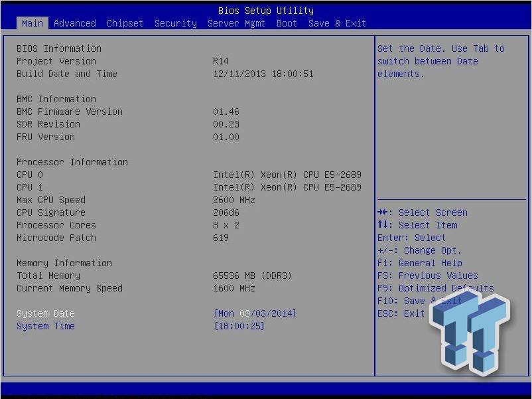Viewport: 532px width, 399px height.
Task: Click the highlighted Main tab
Action: (32, 23)
